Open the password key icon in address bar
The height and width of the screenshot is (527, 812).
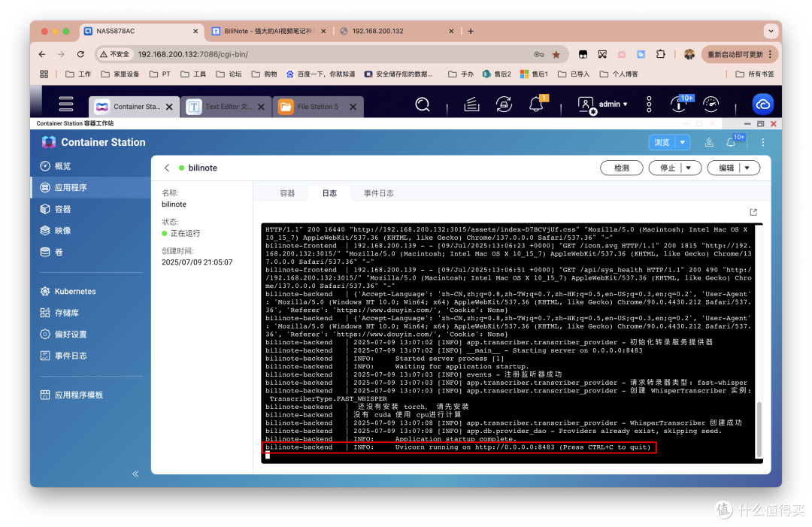pos(539,54)
